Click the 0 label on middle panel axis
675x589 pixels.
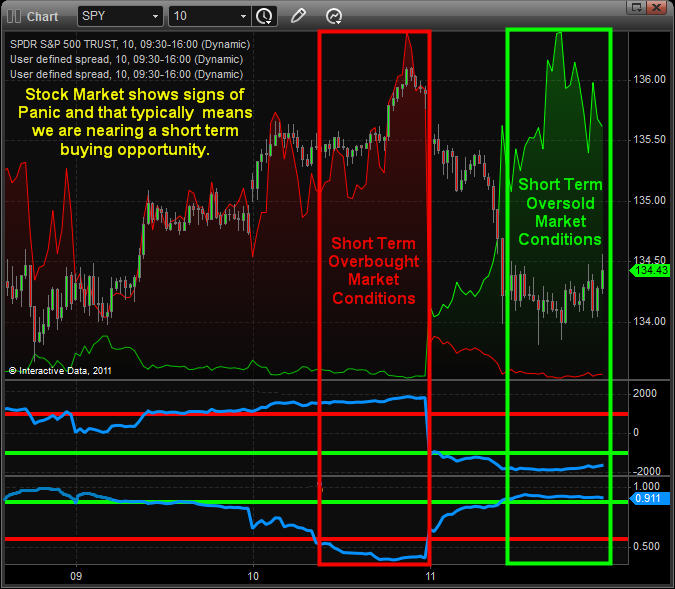pyautogui.click(x=636, y=433)
